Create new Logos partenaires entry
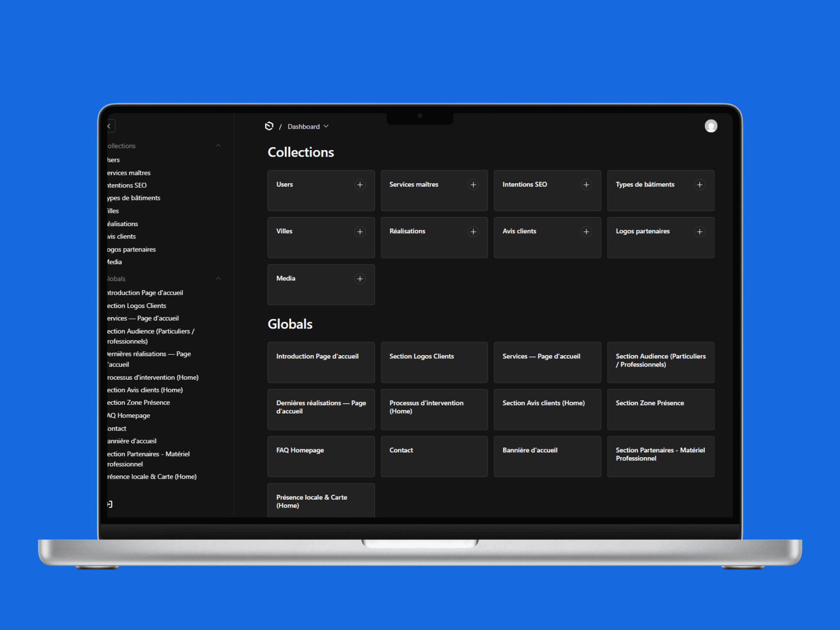The image size is (840, 630). click(x=700, y=231)
